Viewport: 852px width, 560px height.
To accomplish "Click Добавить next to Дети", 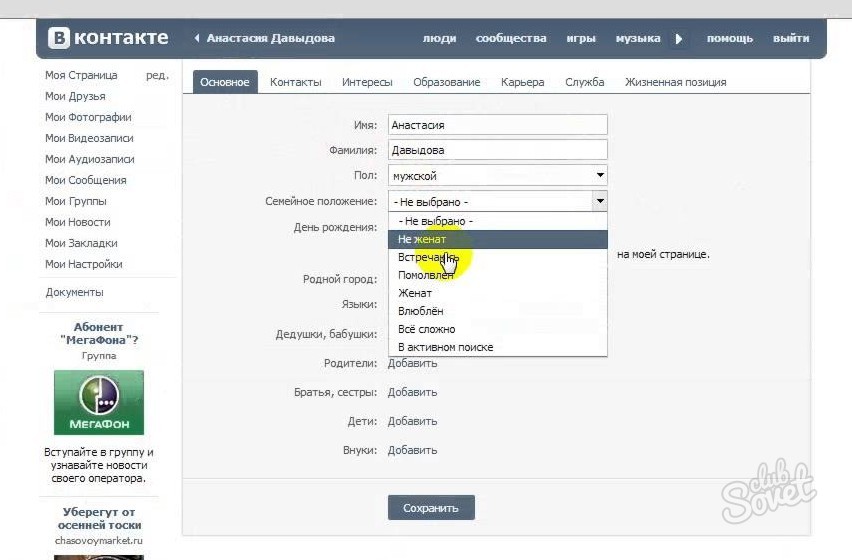I will tap(412, 421).
